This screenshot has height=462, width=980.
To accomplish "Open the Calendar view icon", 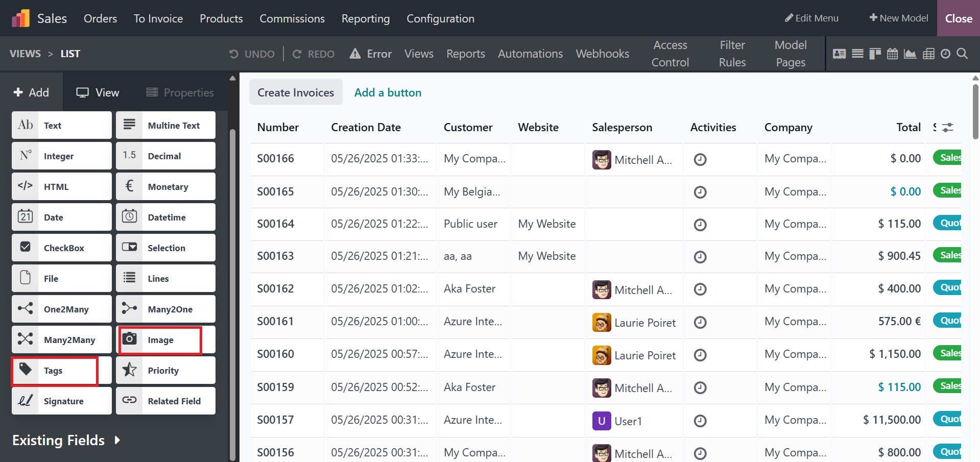I will pyautogui.click(x=892, y=54).
